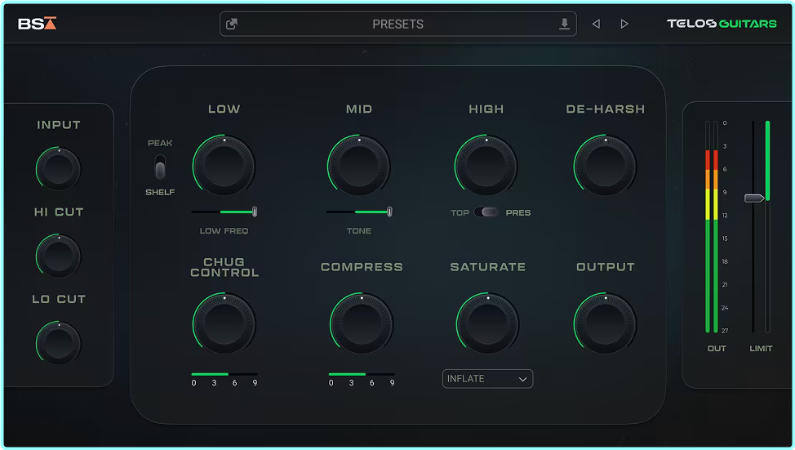Click the MID band knob
This screenshot has height=450, width=795.
pyautogui.click(x=358, y=166)
